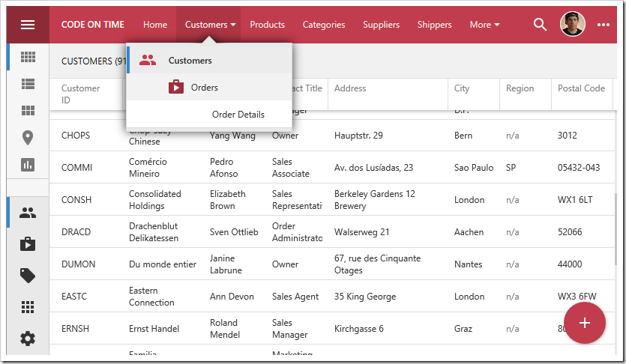Open the three-dot more options menu
626x364 pixels.
(x=604, y=25)
